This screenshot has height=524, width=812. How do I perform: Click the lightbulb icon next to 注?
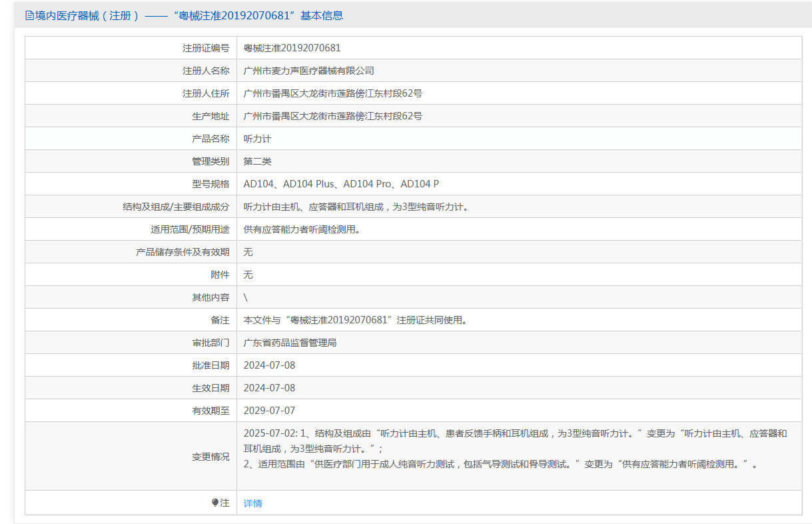(x=215, y=503)
